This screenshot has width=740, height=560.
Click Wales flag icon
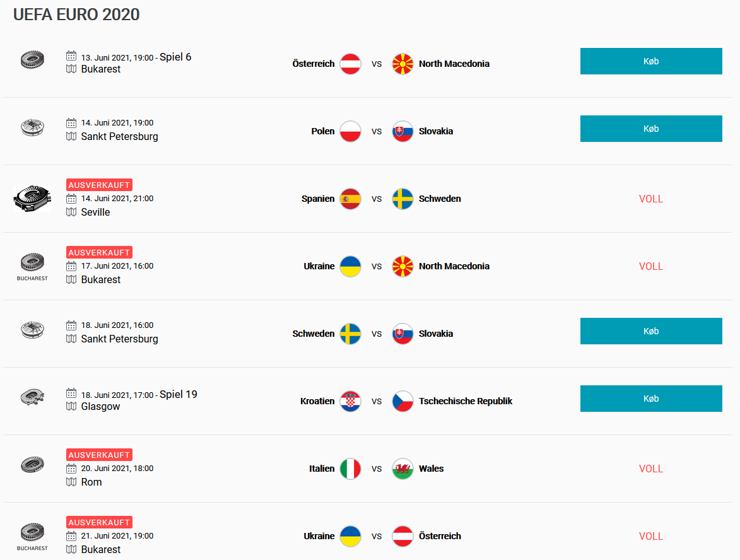402,469
